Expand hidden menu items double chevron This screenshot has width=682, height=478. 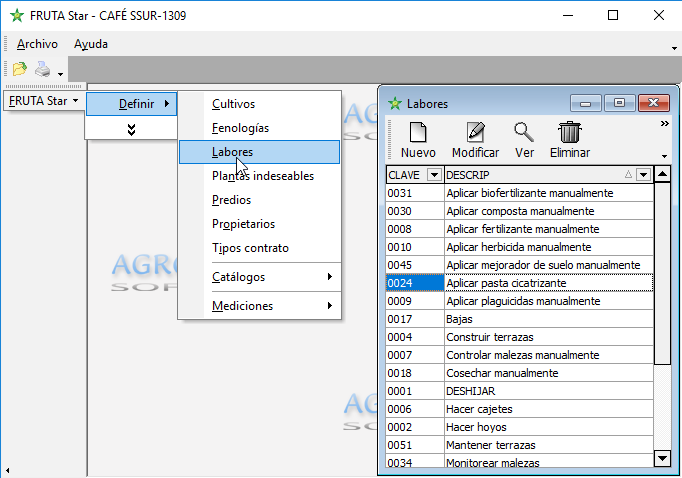(x=131, y=129)
